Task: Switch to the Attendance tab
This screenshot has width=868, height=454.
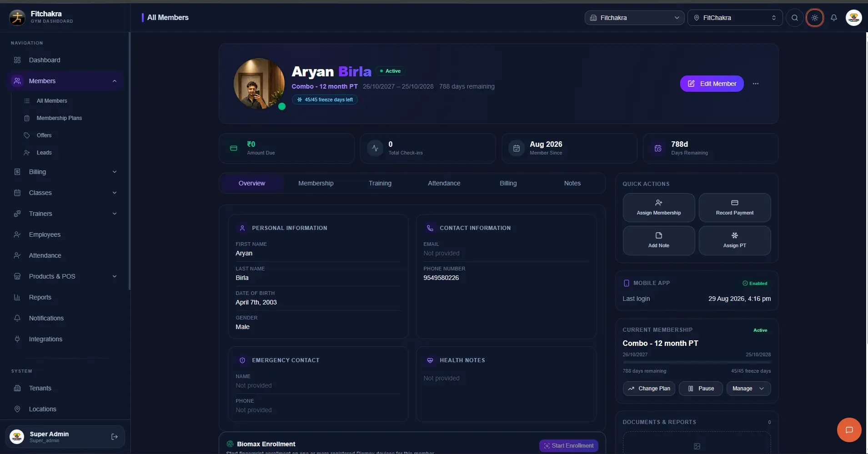Action: [x=444, y=183]
